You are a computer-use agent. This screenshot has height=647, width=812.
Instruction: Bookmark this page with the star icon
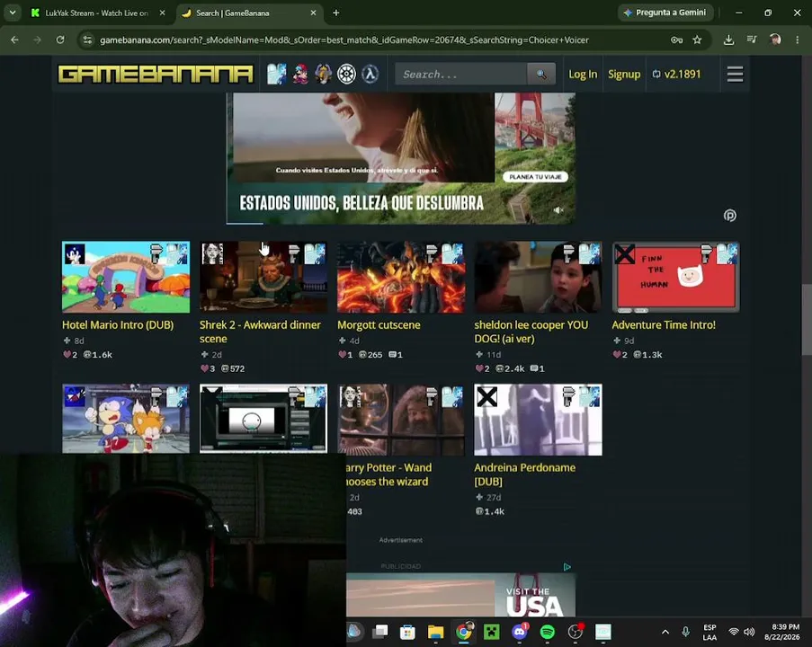coord(697,40)
